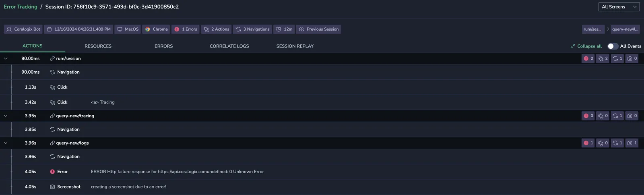Viewport: 644px width, 195px height.
Task: Click the link icon beside query-new/logs
Action: [x=52, y=143]
